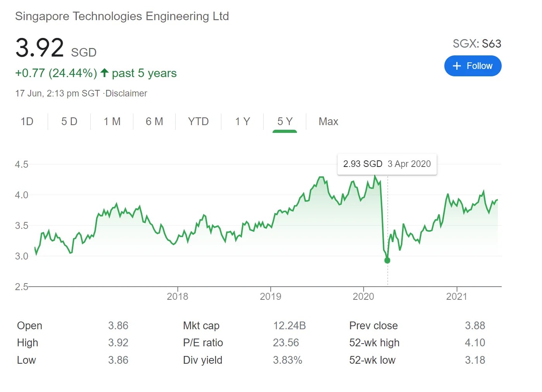This screenshot has width=542, height=392.
Task: Click the 3.0 y-axis label
Action: point(22,256)
